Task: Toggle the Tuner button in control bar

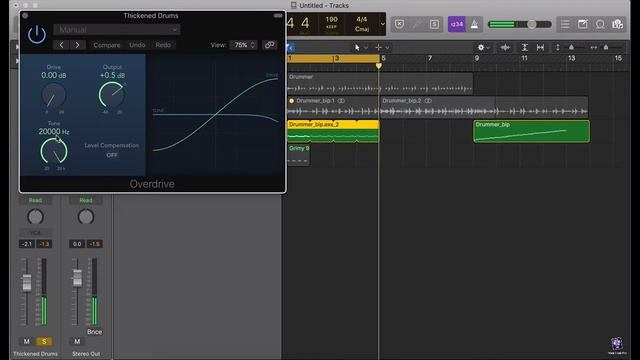Action: (x=417, y=24)
